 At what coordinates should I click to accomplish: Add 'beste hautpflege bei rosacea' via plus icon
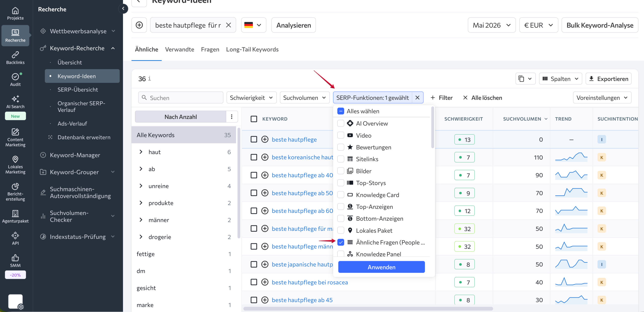pos(265,282)
